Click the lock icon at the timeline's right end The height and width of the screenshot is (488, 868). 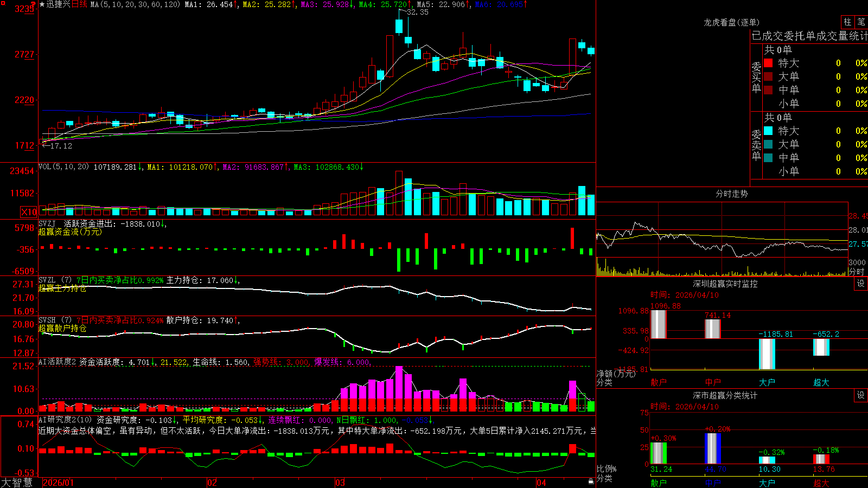point(591,481)
